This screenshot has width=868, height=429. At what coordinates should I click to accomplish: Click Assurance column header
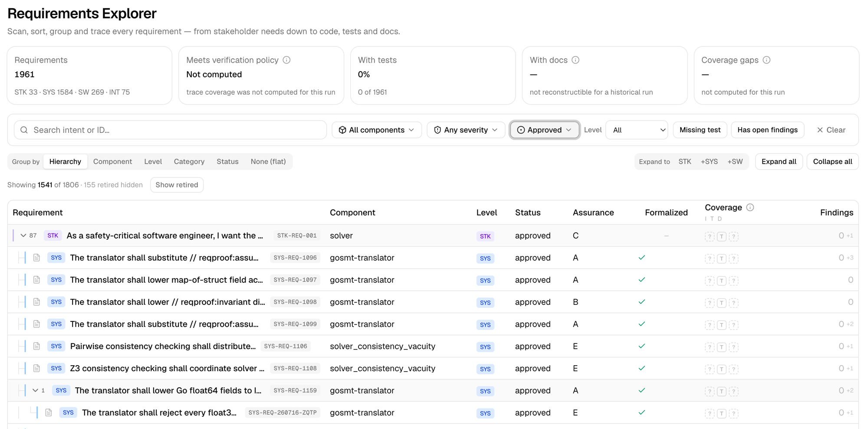coord(593,212)
